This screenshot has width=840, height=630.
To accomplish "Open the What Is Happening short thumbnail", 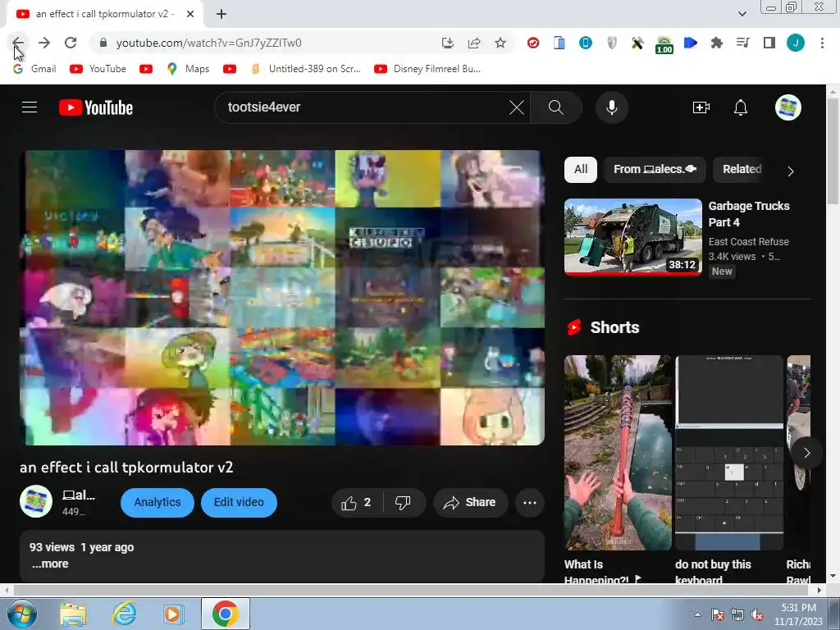I will click(618, 453).
